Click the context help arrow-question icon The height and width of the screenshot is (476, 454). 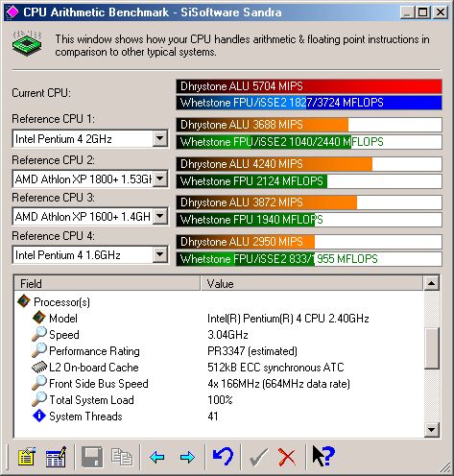[323, 456]
